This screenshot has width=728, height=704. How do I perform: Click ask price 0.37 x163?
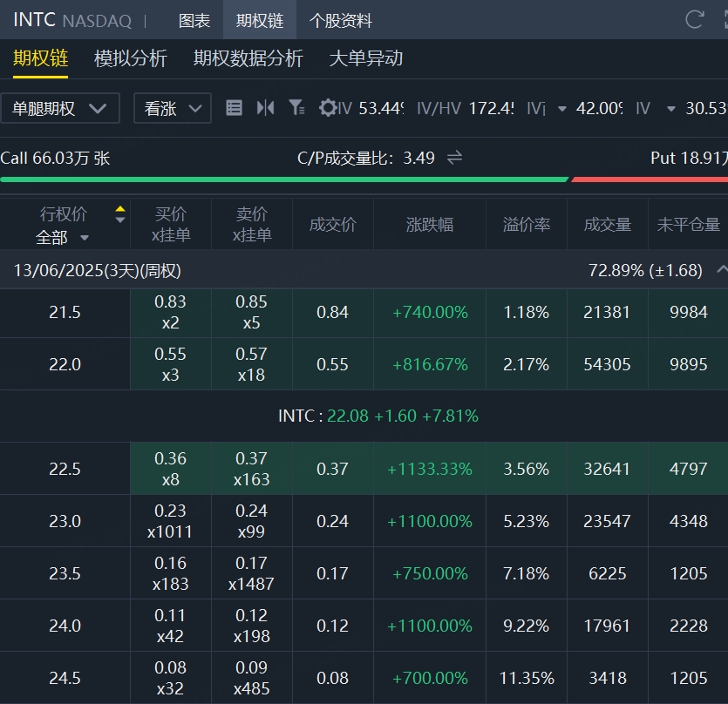coord(252,469)
